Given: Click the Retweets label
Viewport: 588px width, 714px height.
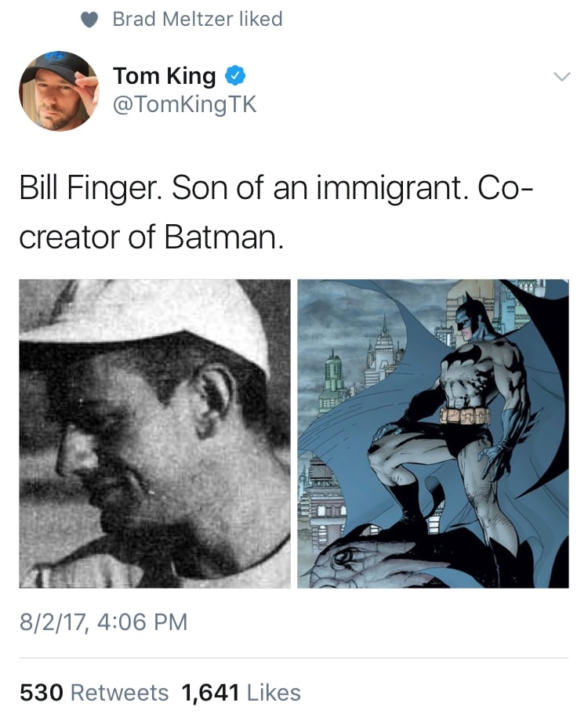Looking at the screenshot, I should click(119, 692).
